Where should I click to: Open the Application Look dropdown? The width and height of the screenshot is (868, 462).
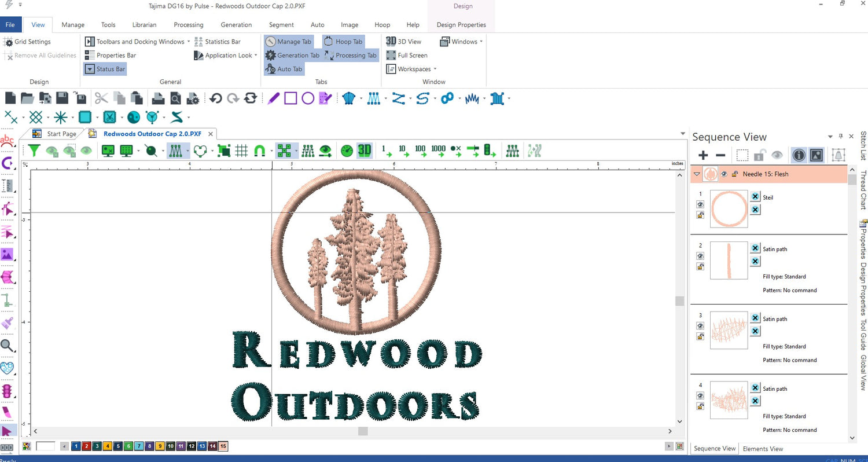[x=229, y=56]
